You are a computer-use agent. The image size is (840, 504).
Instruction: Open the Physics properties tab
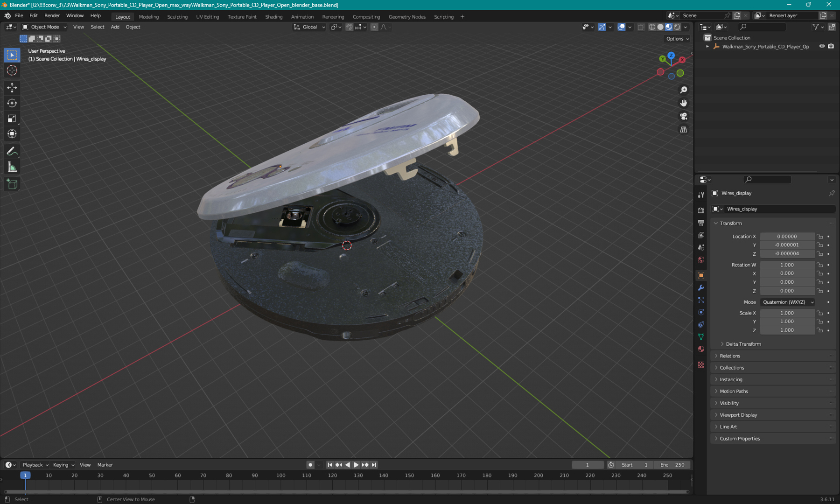pyautogui.click(x=701, y=312)
